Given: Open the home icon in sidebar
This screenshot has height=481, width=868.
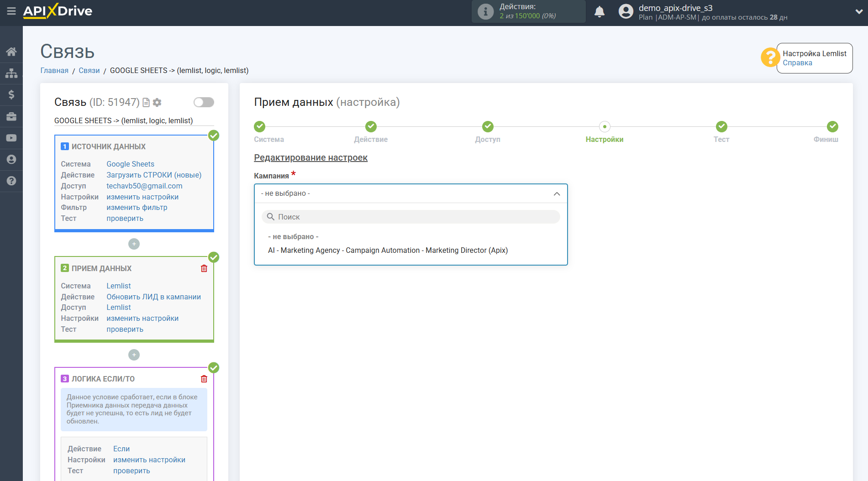Looking at the screenshot, I should tap(11, 52).
